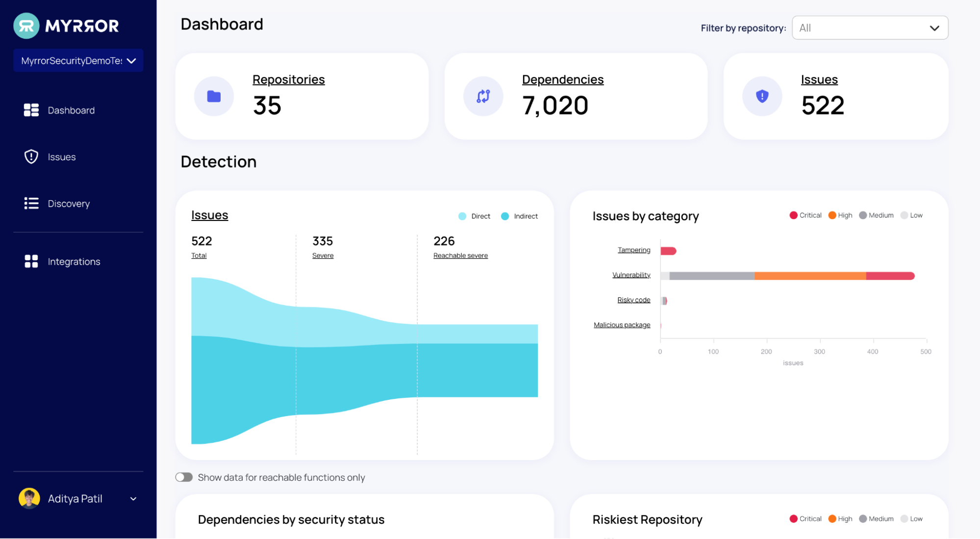
Task: Open the Issues link in top summary card
Action: coord(819,79)
